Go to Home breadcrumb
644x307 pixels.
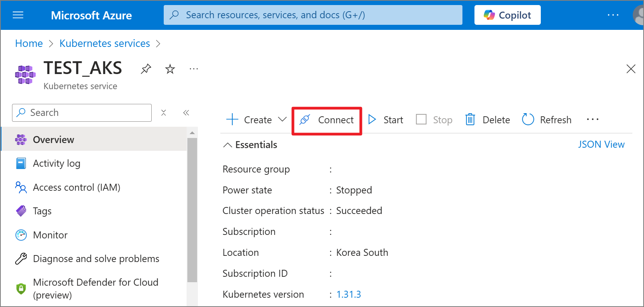pos(29,43)
